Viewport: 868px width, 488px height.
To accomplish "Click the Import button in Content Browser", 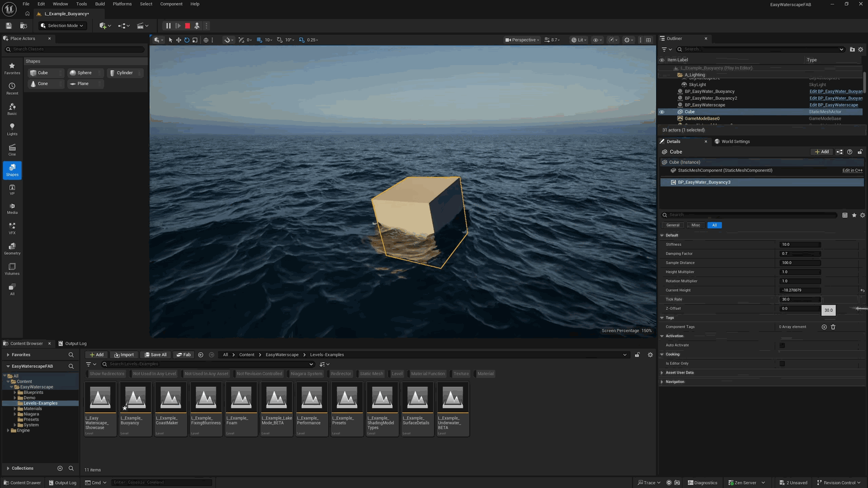I will tap(124, 355).
